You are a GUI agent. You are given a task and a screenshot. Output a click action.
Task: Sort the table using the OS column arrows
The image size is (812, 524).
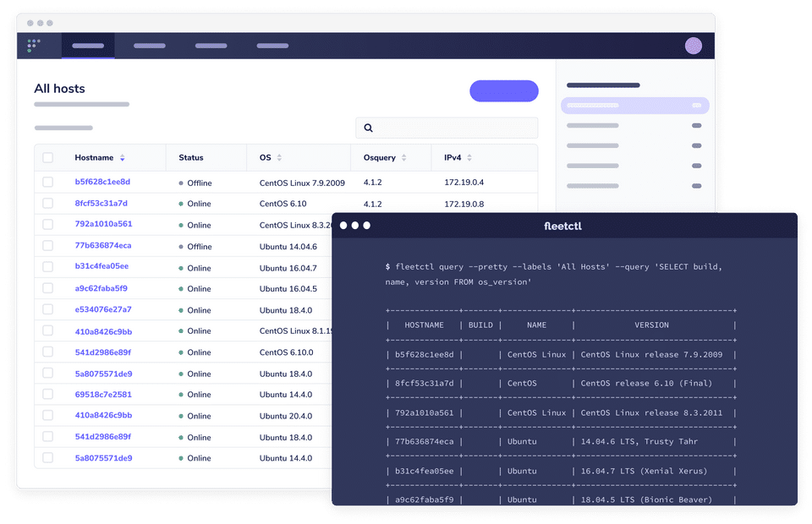(x=279, y=158)
